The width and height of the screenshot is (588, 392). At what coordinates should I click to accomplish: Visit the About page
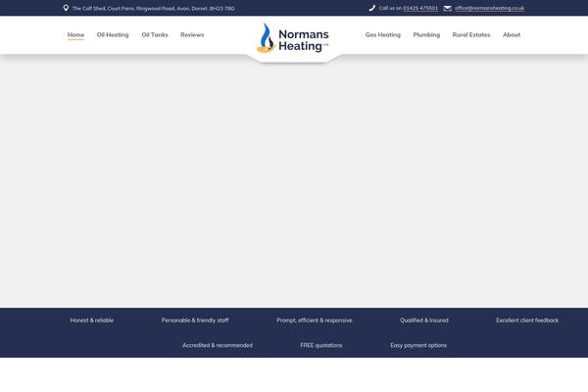pos(512,34)
